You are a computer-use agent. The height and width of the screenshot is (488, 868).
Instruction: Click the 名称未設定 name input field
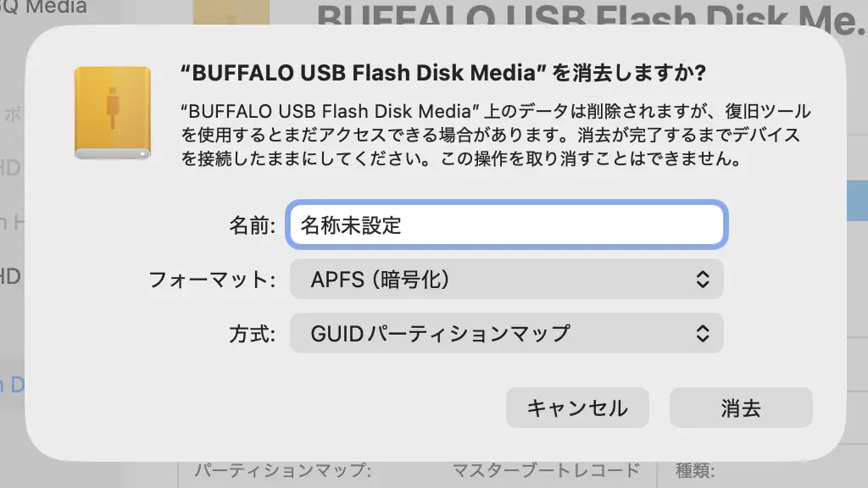pyautogui.click(x=504, y=225)
